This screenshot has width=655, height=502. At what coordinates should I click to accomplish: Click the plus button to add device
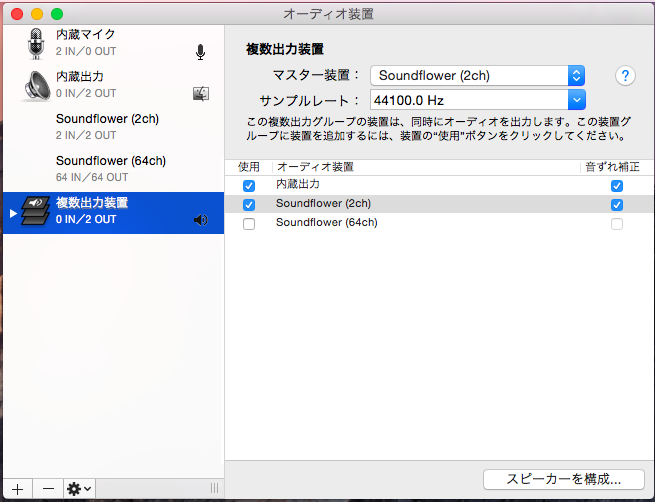point(16,488)
